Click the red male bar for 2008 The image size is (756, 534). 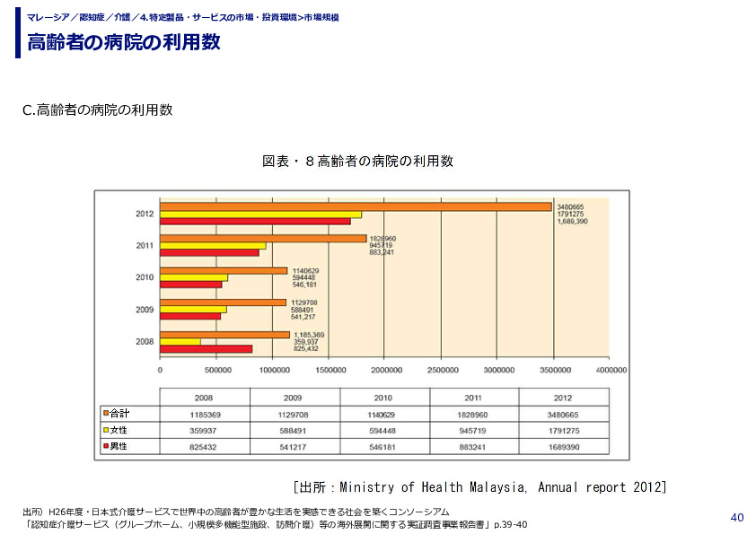pos(207,349)
